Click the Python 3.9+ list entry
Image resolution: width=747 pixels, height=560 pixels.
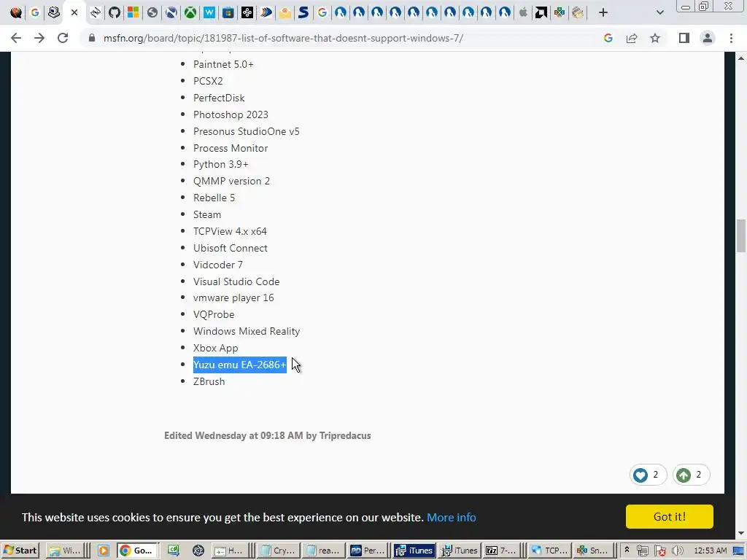pyautogui.click(x=221, y=164)
